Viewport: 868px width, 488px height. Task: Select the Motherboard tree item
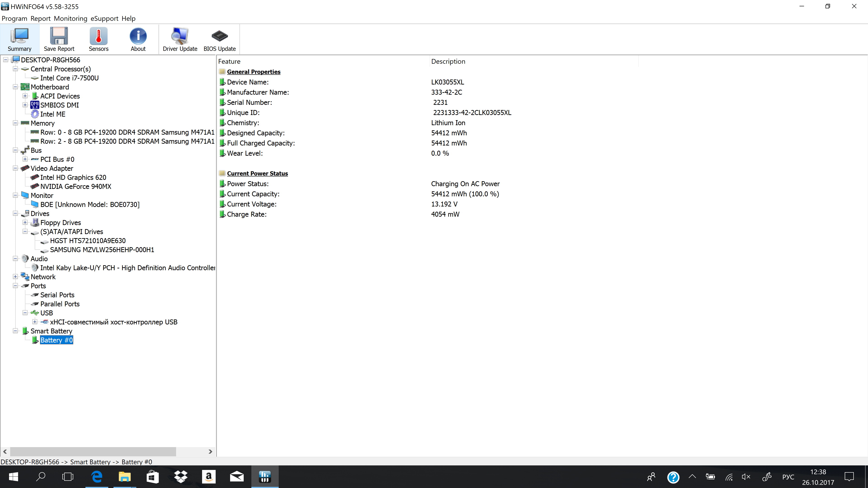[x=50, y=87]
